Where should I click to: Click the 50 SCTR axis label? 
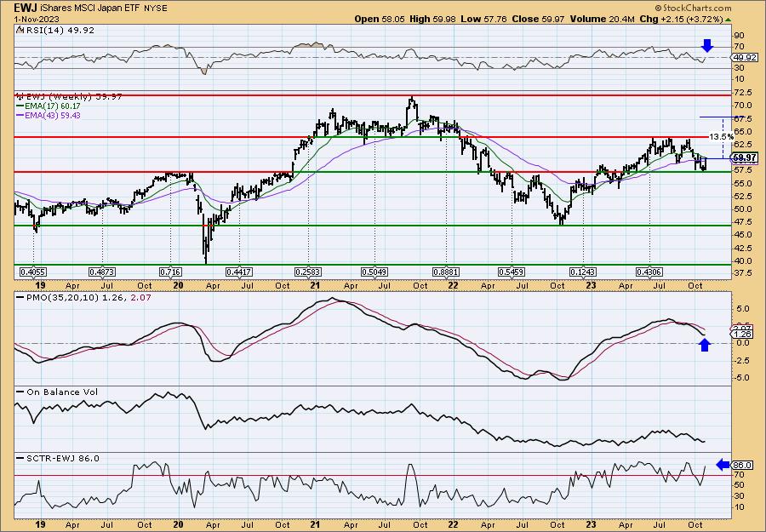click(739, 484)
